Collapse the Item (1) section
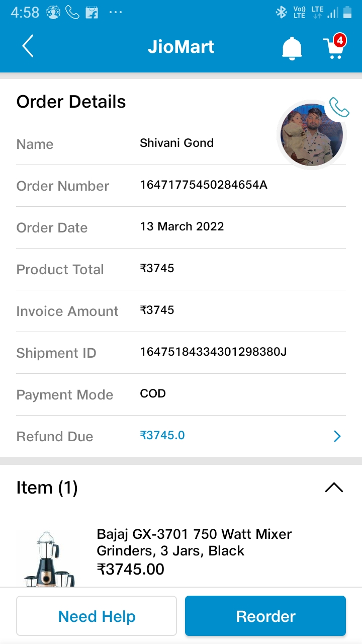Image resolution: width=362 pixels, height=644 pixels. pyautogui.click(x=334, y=487)
